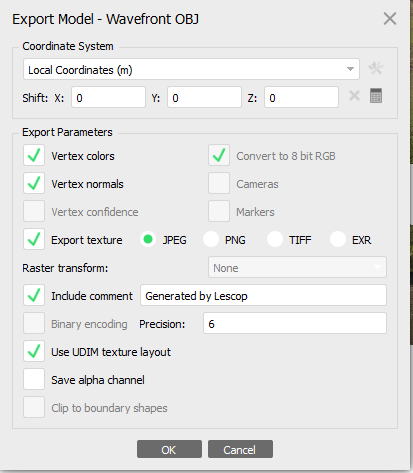
Task: Click OK to export model
Action: tap(169, 449)
